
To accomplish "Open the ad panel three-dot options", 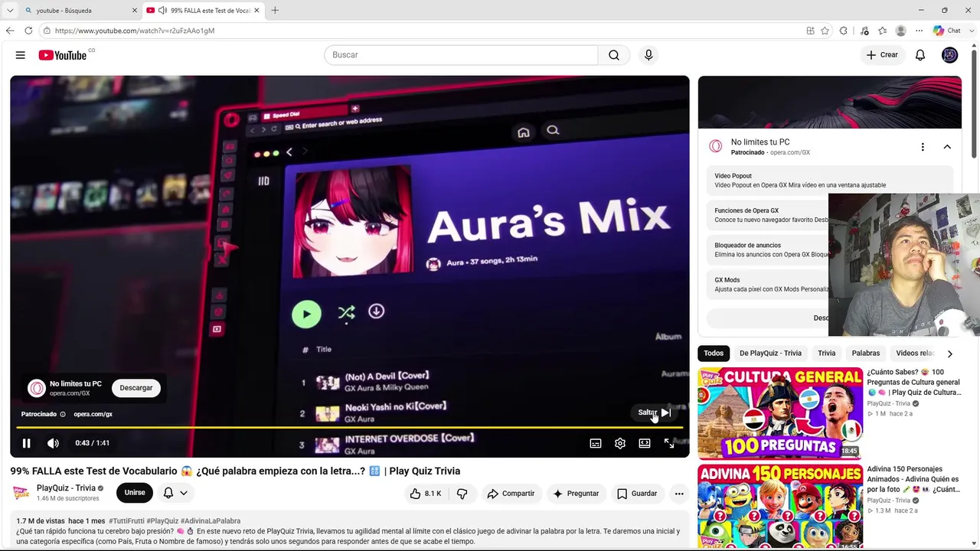I will pos(923,147).
